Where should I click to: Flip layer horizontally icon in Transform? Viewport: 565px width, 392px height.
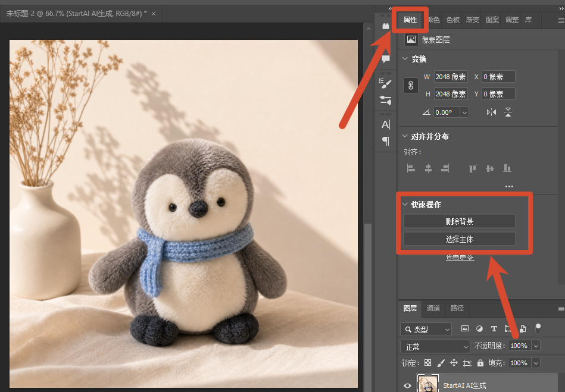tap(491, 112)
